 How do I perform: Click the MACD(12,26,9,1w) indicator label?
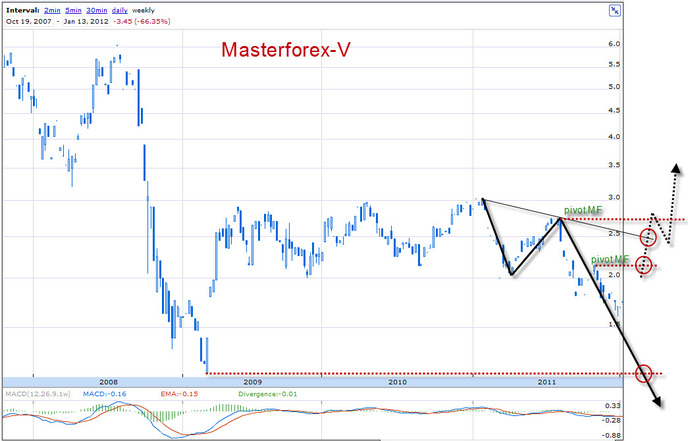tap(38, 394)
